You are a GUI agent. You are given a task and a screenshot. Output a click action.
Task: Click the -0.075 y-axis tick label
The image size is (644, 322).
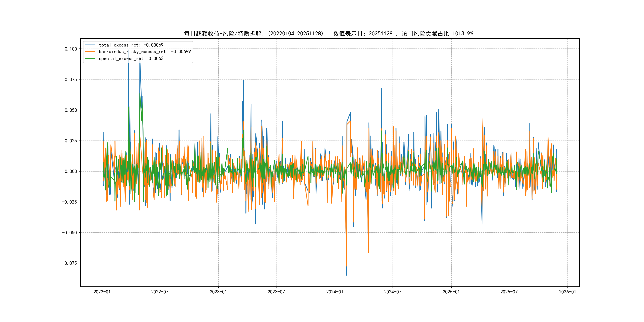pyautogui.click(x=70, y=263)
